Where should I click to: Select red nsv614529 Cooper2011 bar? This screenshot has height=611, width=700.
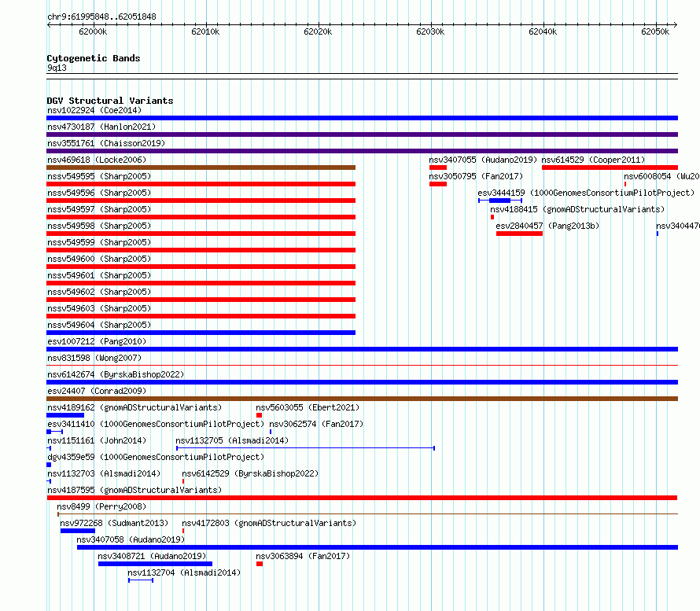[x=610, y=167]
